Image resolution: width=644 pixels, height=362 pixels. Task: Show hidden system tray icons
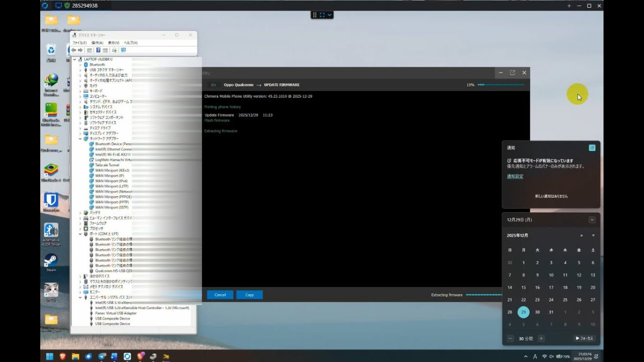pyautogui.click(x=526, y=356)
